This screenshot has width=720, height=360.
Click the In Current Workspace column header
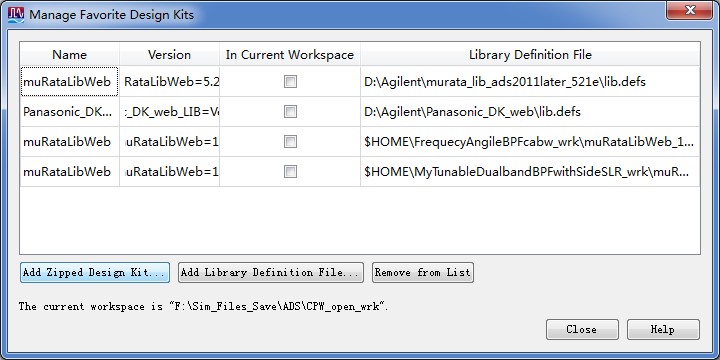click(290, 55)
